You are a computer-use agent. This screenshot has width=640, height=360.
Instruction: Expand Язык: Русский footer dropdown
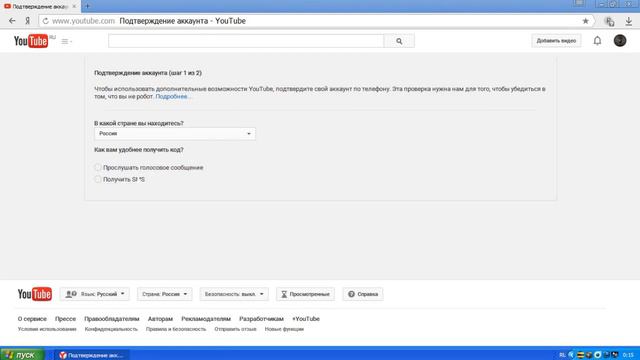click(95, 294)
